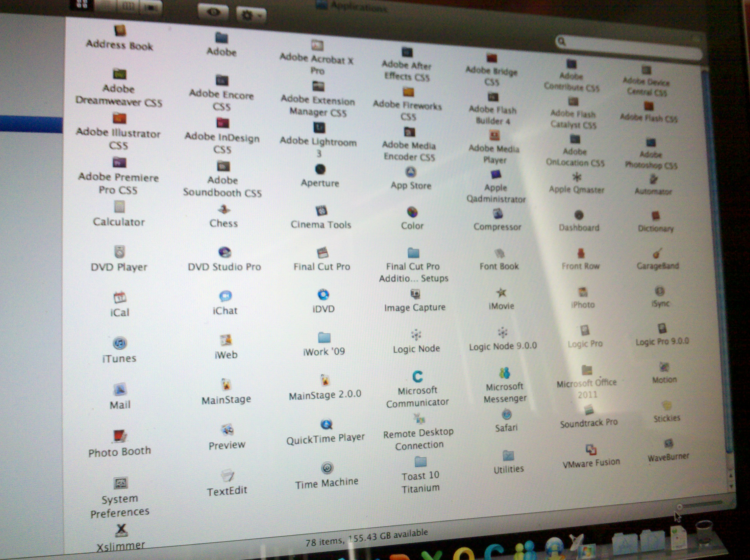Switch to column view

[x=128, y=5]
